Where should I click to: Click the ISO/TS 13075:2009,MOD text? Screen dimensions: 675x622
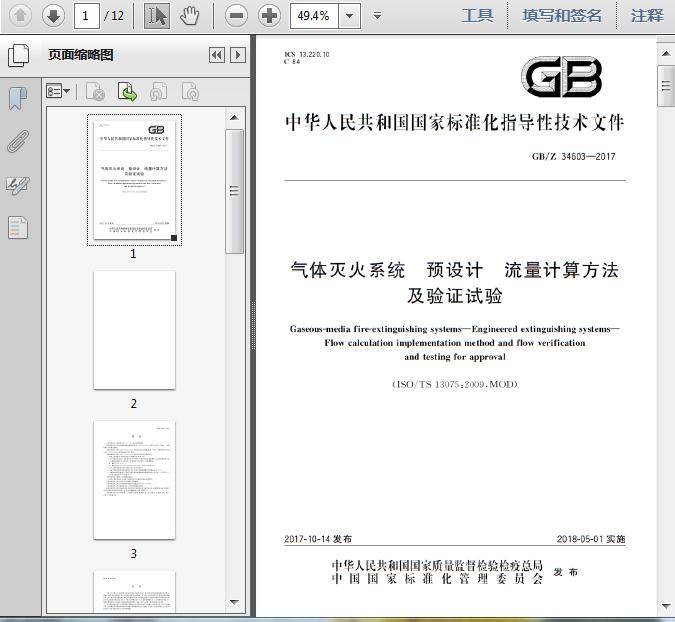(x=455, y=384)
